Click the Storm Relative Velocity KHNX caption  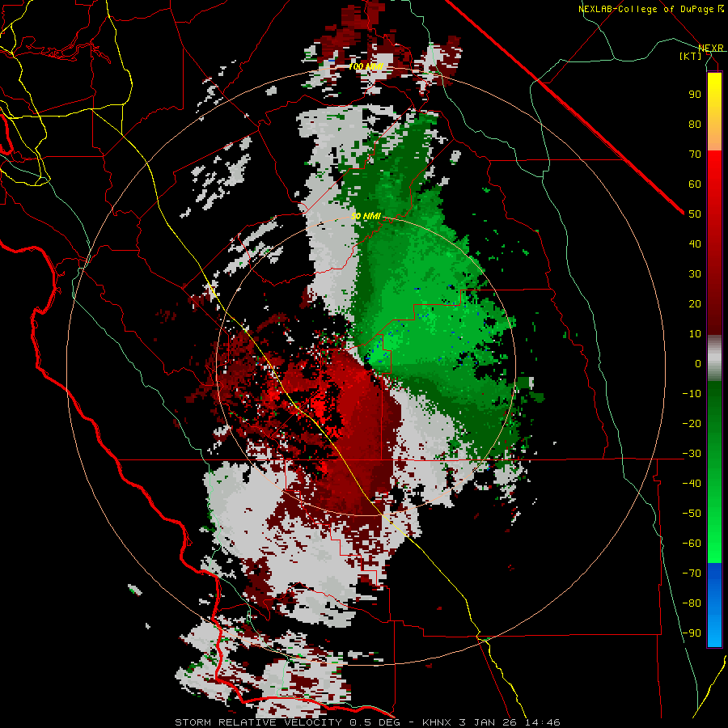point(367,722)
